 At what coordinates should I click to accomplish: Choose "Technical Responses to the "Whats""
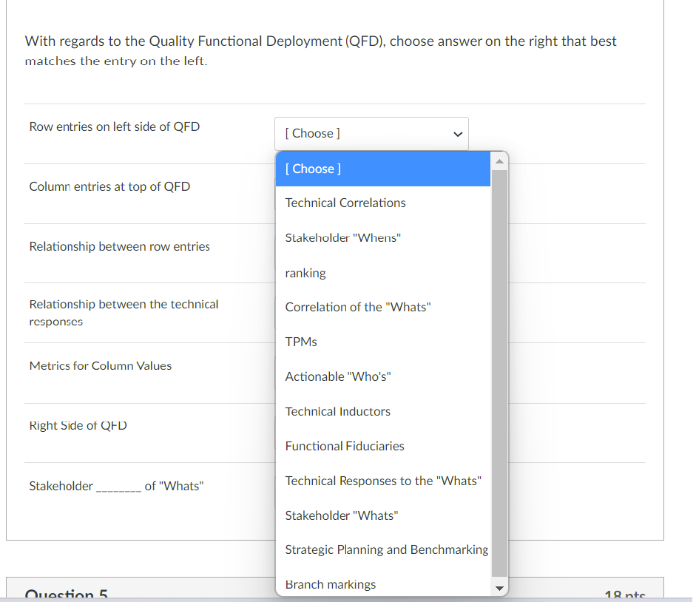coord(383,480)
